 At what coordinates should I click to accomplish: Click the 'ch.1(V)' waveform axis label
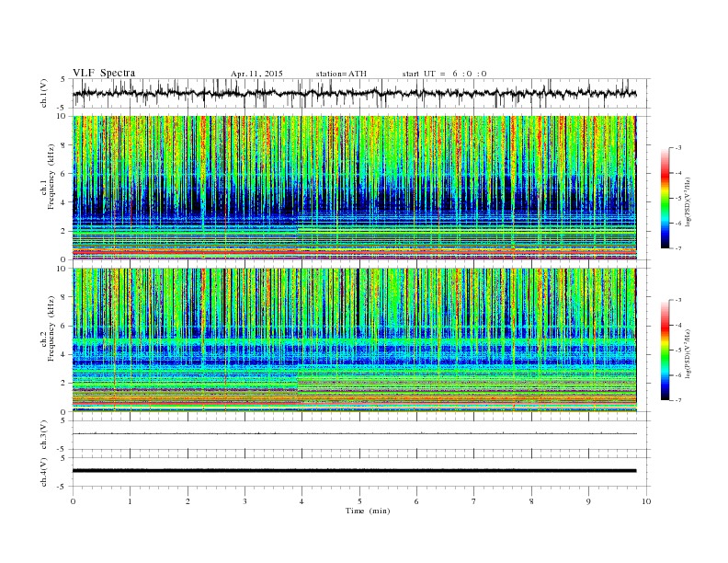pos(44,93)
